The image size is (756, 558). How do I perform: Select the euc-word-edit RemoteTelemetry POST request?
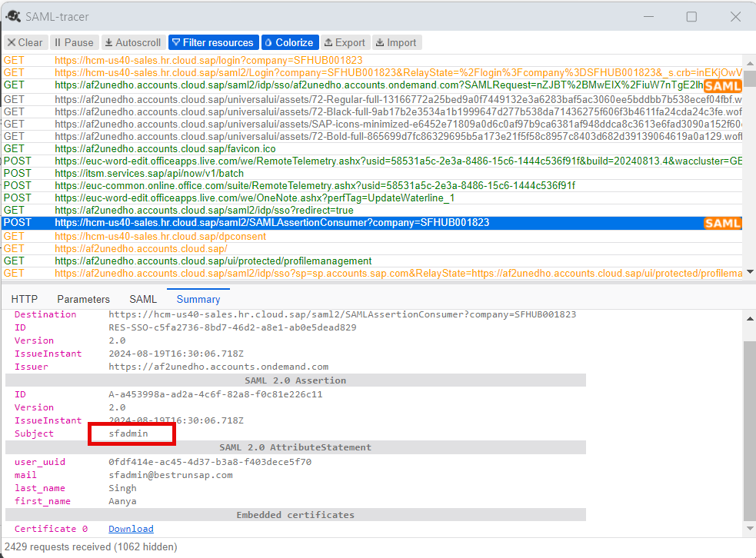372,161
